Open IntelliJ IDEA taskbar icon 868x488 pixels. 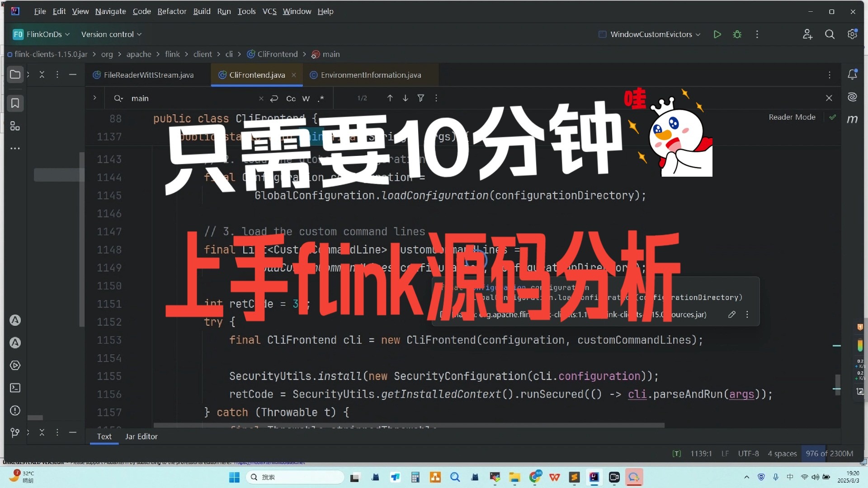tap(594, 477)
